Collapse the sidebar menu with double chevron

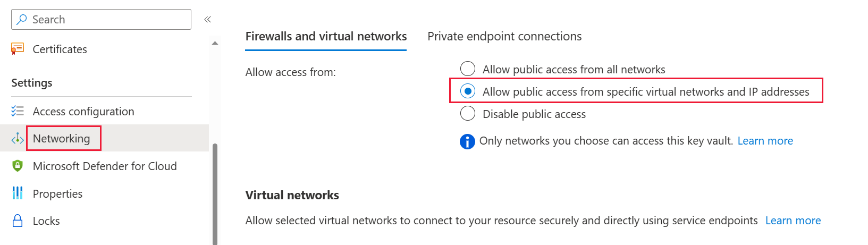click(x=207, y=20)
